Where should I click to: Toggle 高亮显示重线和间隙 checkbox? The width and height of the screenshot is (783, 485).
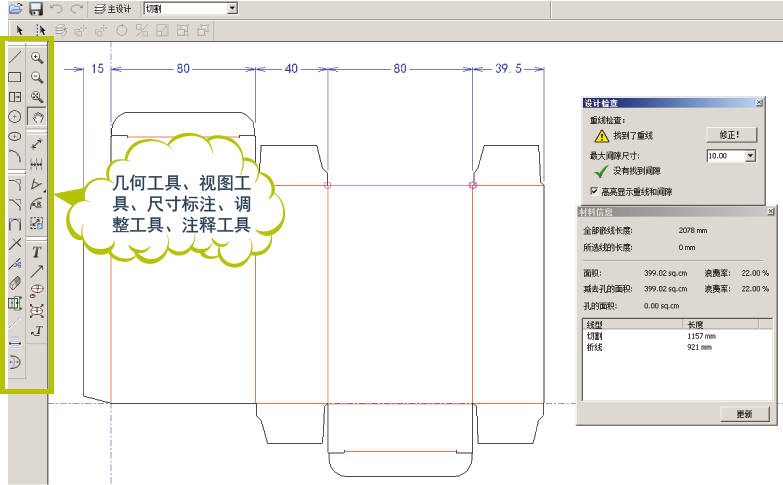[596, 190]
